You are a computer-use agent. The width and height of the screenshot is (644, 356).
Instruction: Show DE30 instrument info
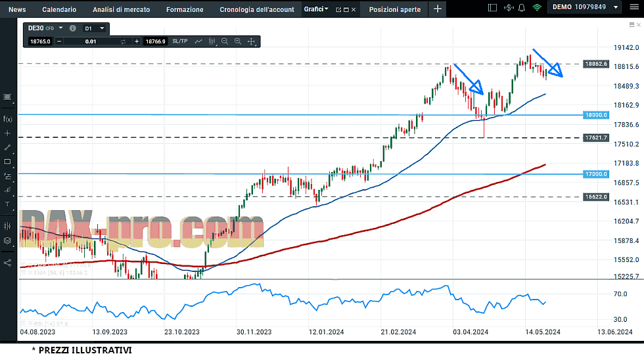coord(73,28)
